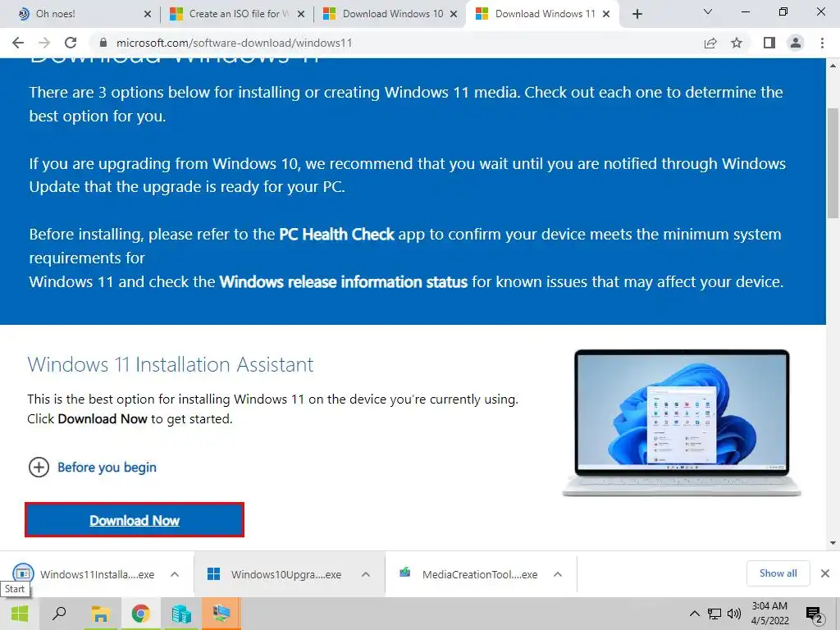840x630 pixels.
Task: Click the vertical scrollbar thumb
Action: point(833,163)
